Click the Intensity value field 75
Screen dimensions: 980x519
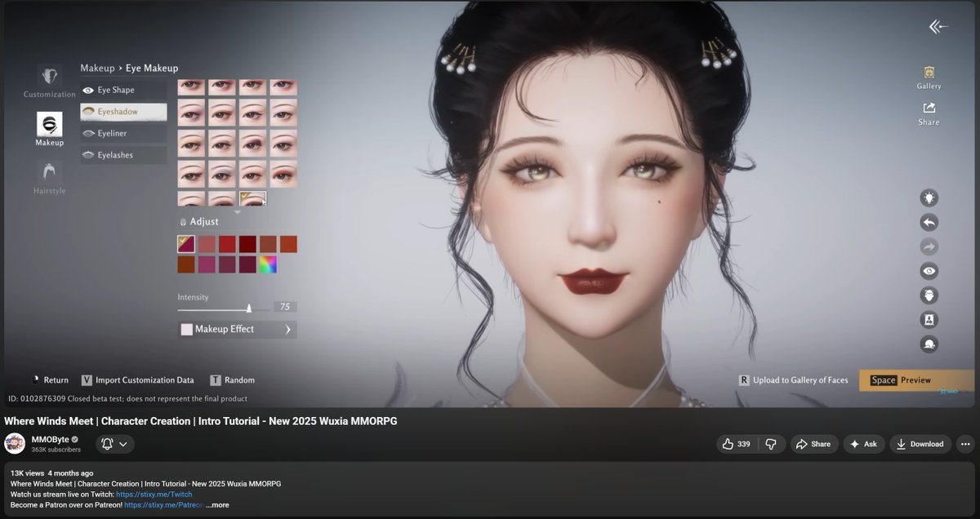[x=285, y=307]
